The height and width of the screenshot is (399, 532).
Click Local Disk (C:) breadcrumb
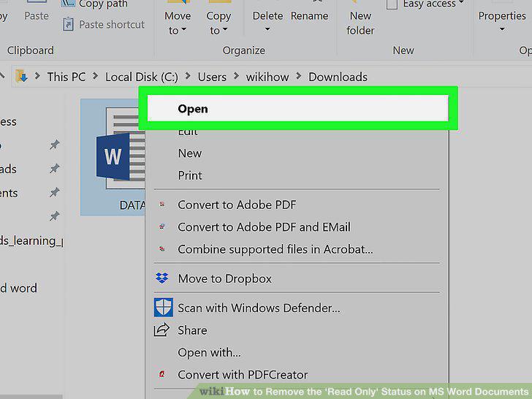pyautogui.click(x=142, y=77)
